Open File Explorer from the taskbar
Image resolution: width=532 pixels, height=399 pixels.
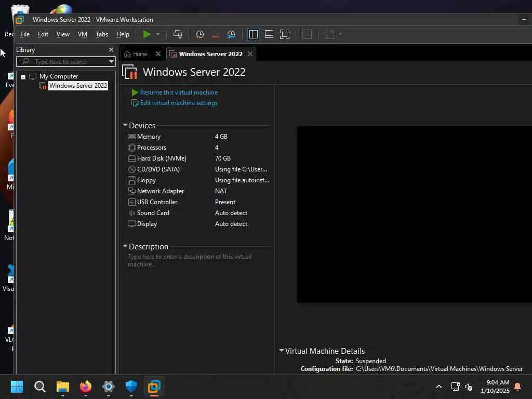click(63, 387)
